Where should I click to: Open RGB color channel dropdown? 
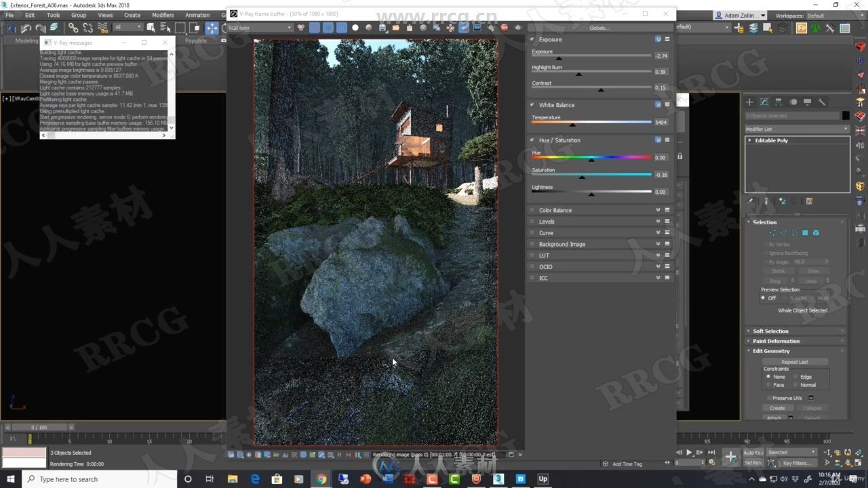260,28
